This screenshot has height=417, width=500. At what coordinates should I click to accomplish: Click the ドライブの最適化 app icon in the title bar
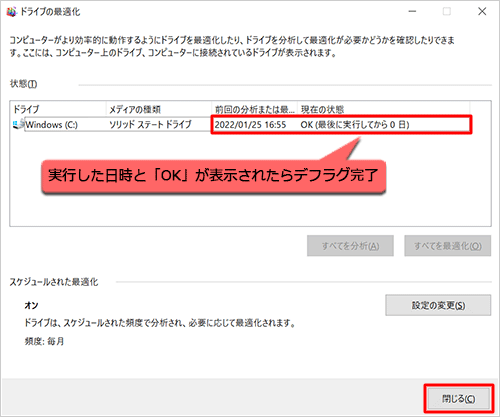pos(11,12)
